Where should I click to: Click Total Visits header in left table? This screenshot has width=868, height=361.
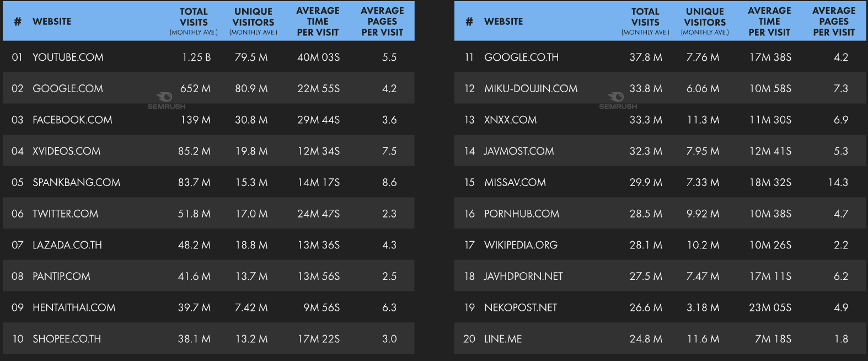194,22
